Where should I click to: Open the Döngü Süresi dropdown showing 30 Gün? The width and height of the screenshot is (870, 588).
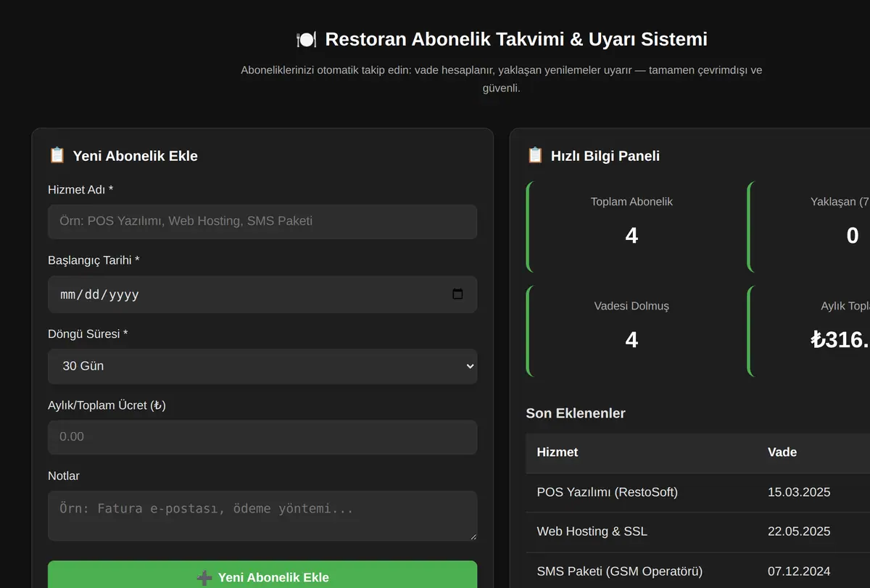coord(262,366)
